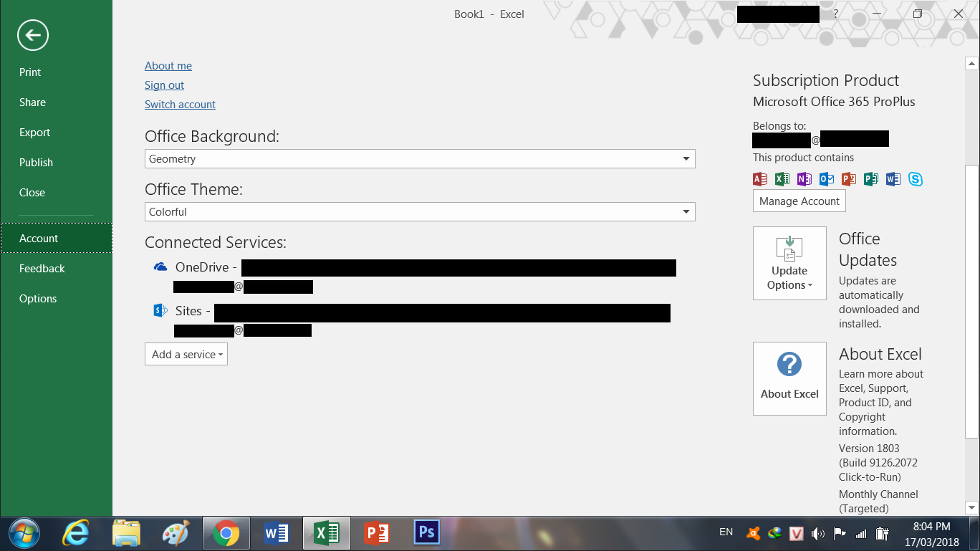Click the Help question mark in title bar
The height and width of the screenshot is (551, 980).
coord(835,14)
